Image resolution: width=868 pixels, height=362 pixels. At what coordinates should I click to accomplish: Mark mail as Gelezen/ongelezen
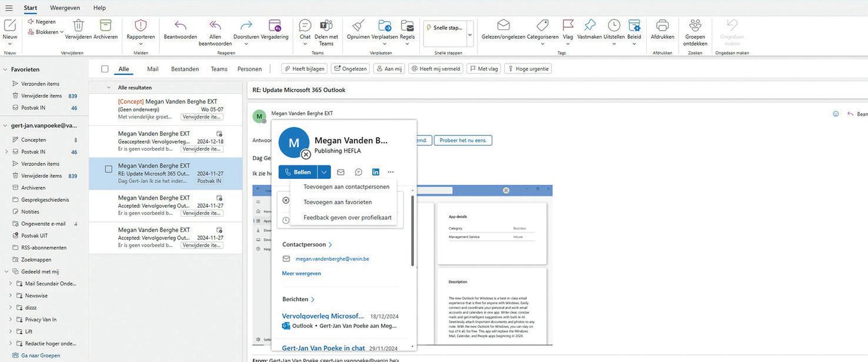point(503,25)
